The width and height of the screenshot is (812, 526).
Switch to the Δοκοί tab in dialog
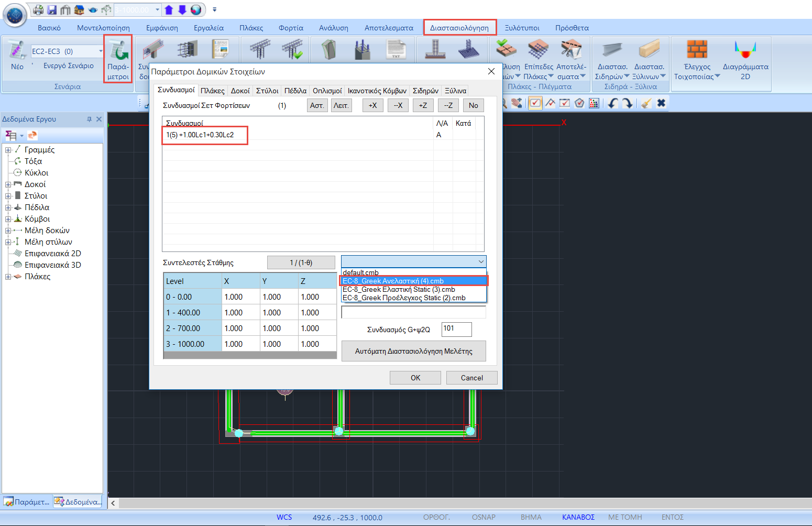point(240,91)
